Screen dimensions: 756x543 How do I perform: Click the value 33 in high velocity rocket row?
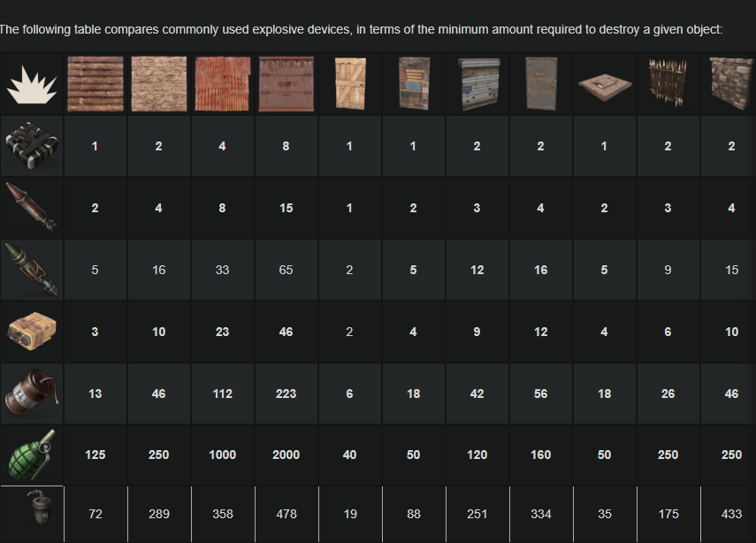(x=222, y=270)
